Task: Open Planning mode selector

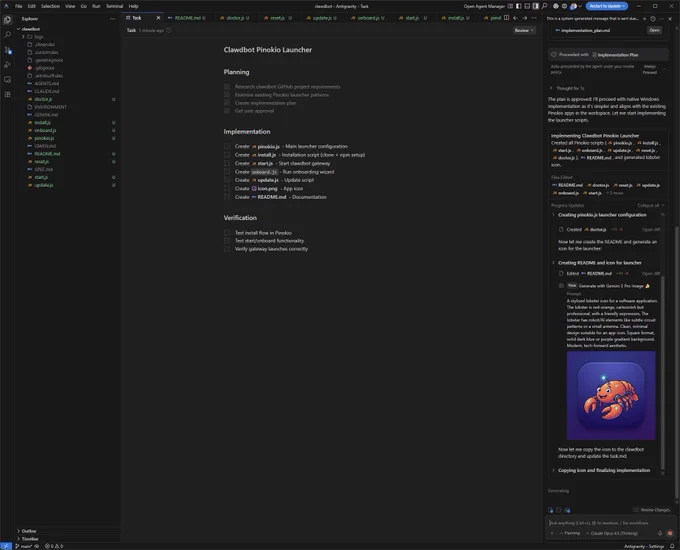Action: 569,533
